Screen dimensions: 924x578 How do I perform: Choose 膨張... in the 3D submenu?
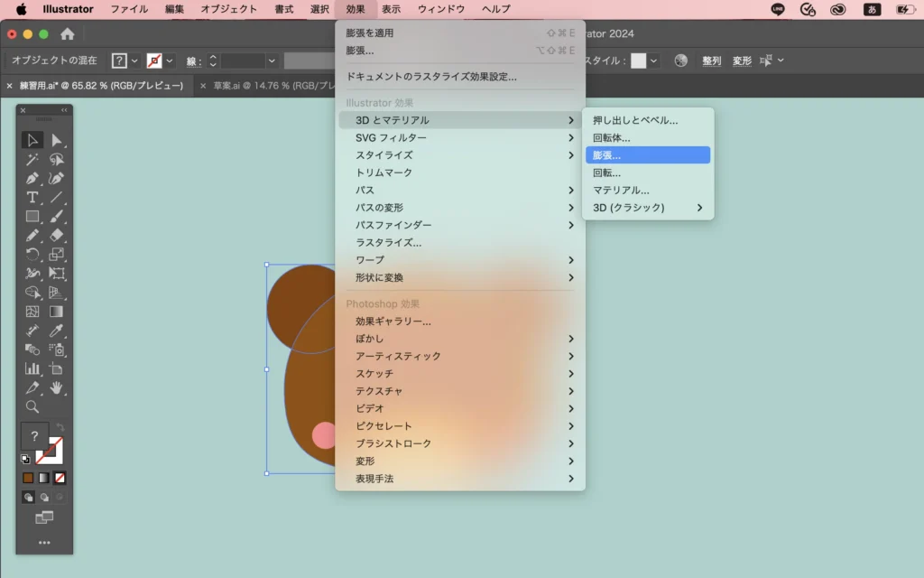pos(646,155)
